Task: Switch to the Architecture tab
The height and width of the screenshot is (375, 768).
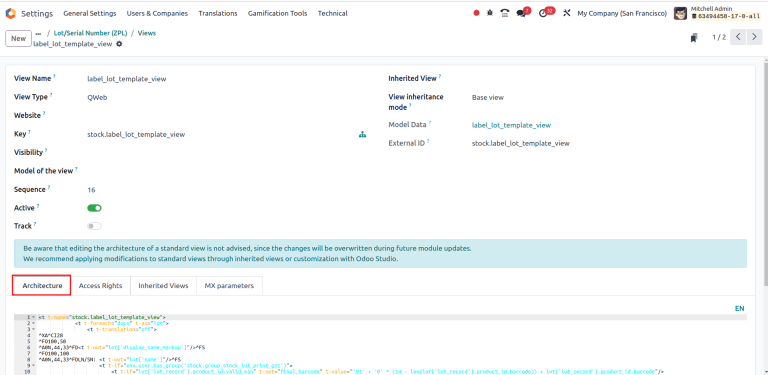Action: pos(42,285)
